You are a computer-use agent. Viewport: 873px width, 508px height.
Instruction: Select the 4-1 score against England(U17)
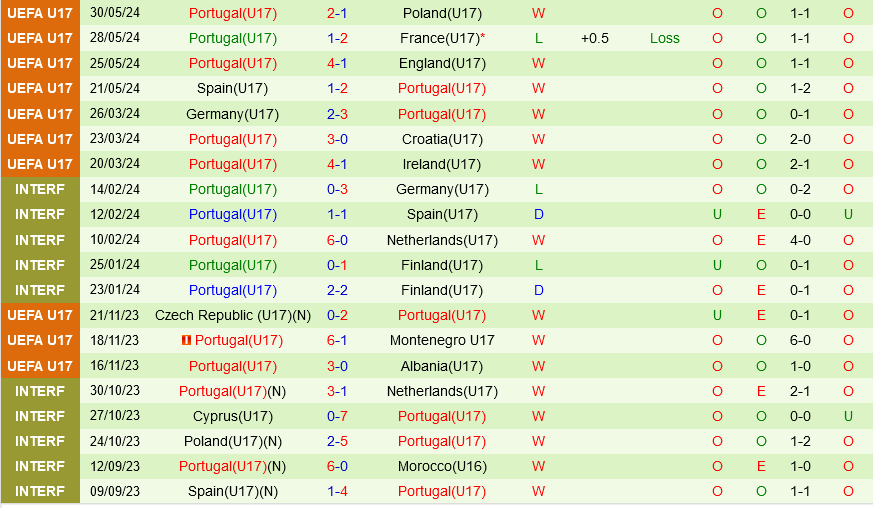337,63
